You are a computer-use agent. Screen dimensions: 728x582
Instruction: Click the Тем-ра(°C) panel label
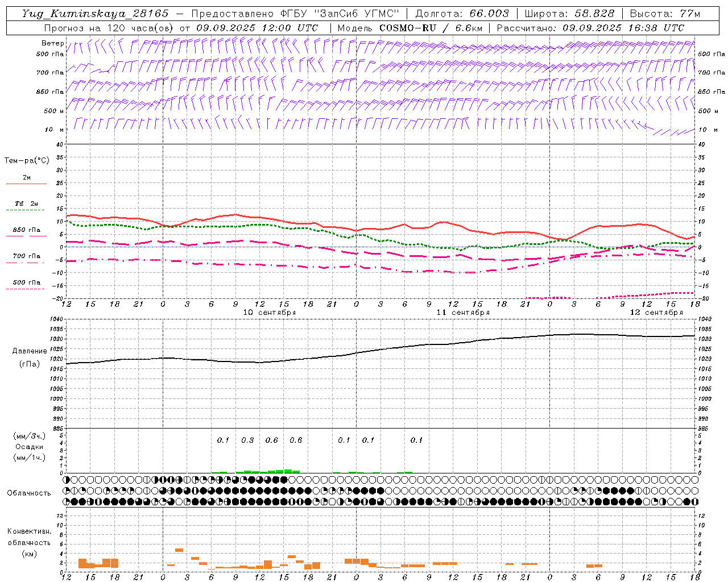(x=27, y=160)
